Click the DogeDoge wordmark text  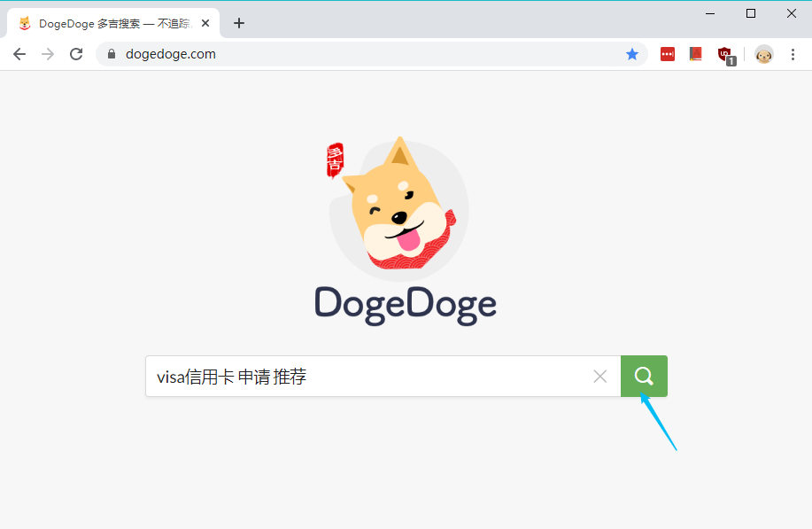(406, 305)
